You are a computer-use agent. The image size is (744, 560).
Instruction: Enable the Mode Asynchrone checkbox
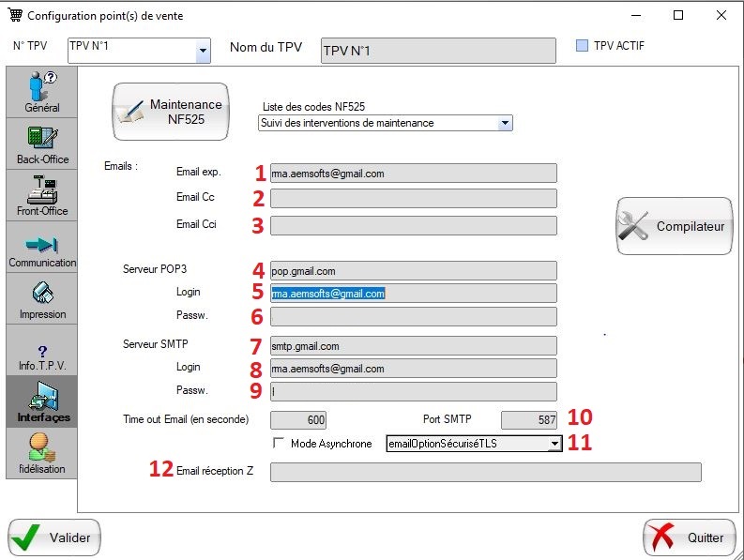(x=278, y=444)
